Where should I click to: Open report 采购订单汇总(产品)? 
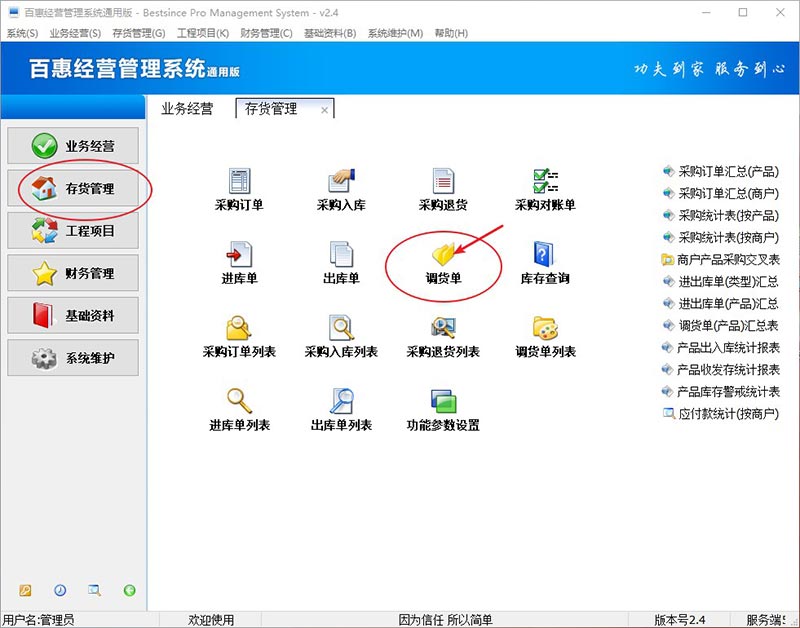[721, 171]
